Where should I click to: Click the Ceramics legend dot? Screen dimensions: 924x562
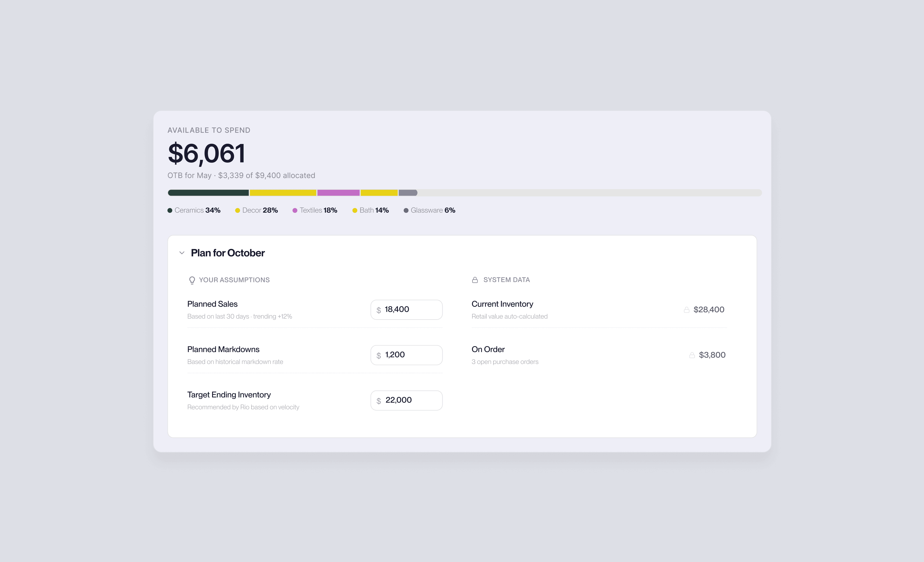170,211
